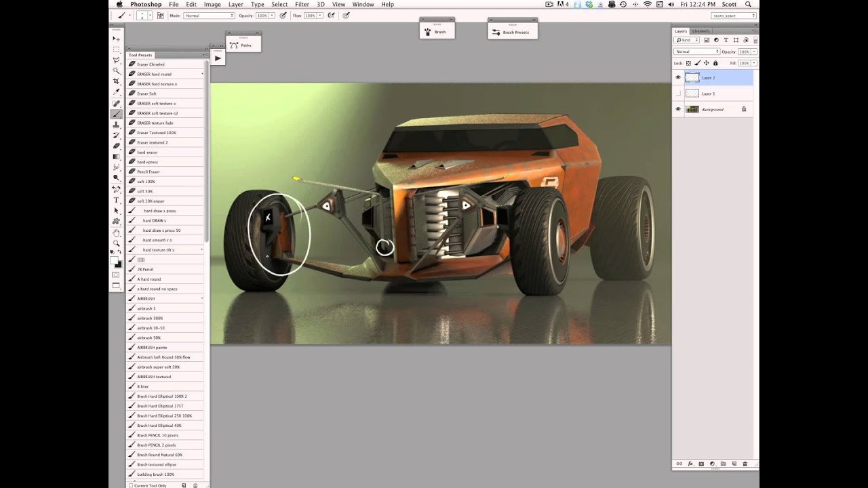The width and height of the screenshot is (868, 488).
Task: Select the Pencil Eraser preset
Action: [x=166, y=171]
